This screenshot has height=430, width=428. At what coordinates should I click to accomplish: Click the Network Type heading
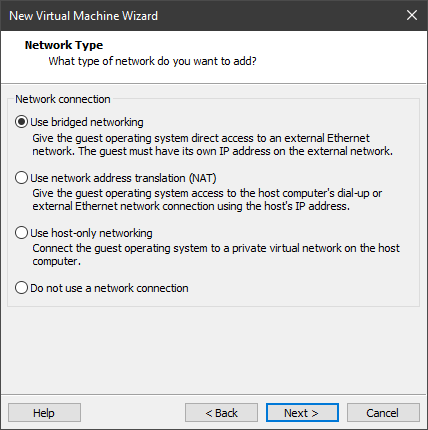coord(64,45)
